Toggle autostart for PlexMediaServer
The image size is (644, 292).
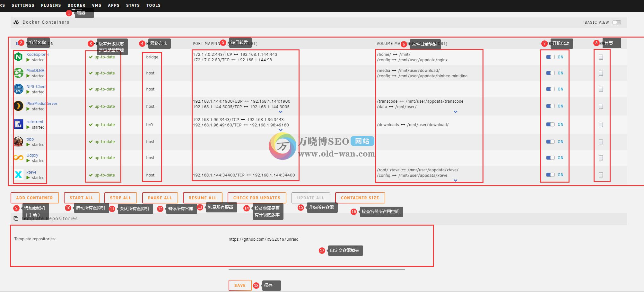(550, 106)
